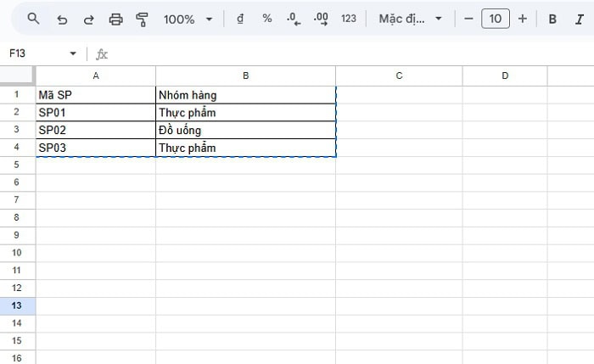Activate the paint format tool
594x364 pixels.
pyautogui.click(x=143, y=19)
